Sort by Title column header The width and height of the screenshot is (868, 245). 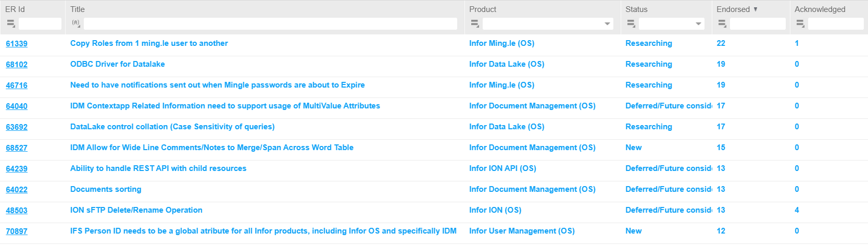pyautogui.click(x=78, y=9)
